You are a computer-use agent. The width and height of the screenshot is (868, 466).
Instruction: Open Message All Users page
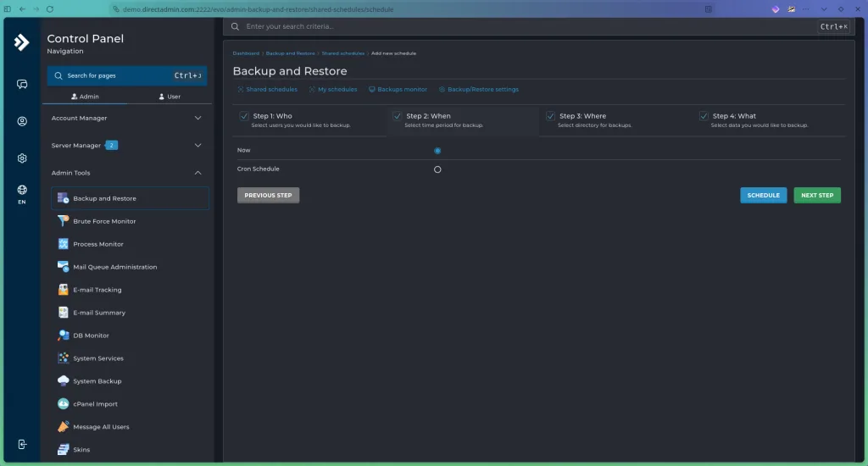point(130,427)
